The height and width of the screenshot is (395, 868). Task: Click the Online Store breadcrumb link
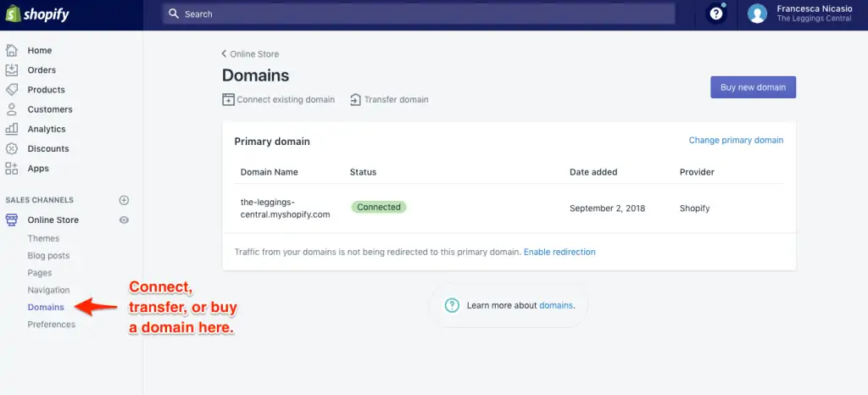click(x=254, y=53)
